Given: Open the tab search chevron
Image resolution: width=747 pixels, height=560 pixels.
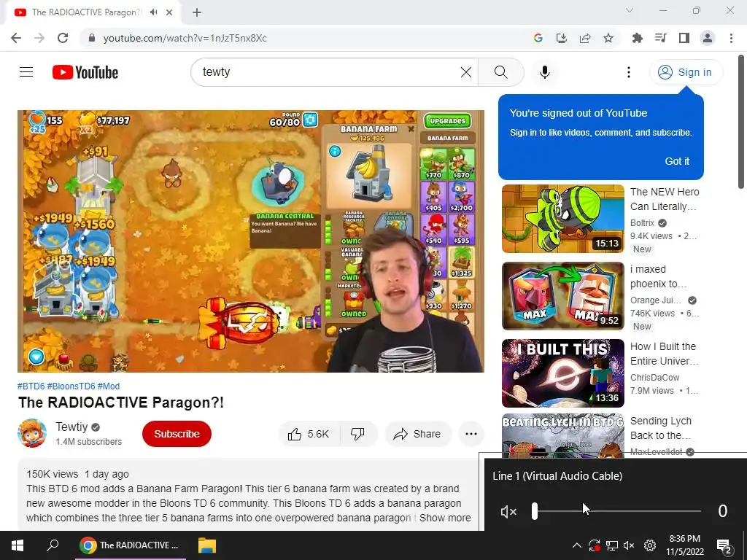Looking at the screenshot, I should click(x=630, y=10).
